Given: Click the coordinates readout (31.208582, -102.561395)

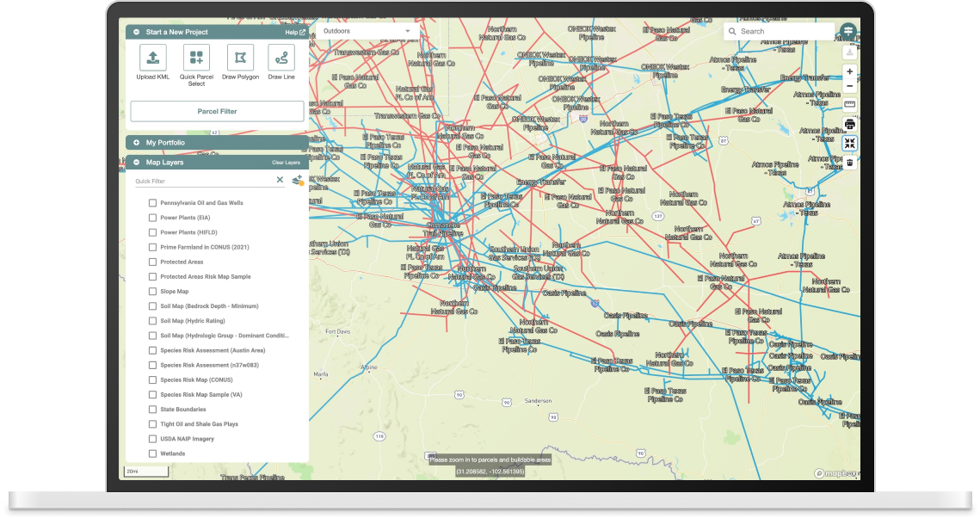Looking at the screenshot, I should [490, 472].
